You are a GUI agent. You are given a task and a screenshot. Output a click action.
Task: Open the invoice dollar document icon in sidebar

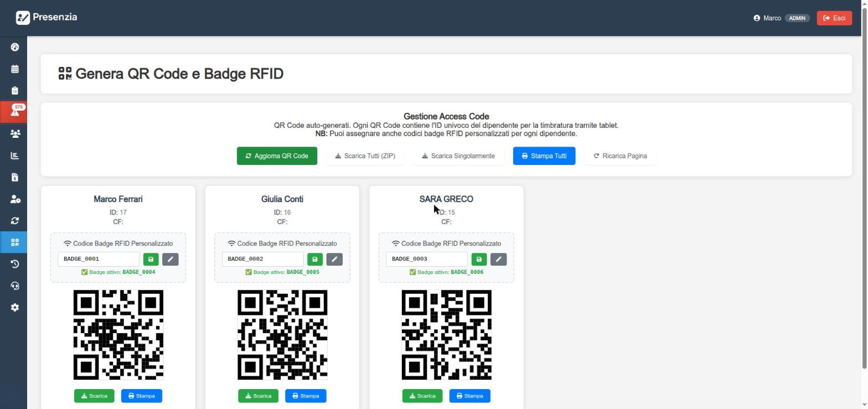pyautogui.click(x=15, y=177)
